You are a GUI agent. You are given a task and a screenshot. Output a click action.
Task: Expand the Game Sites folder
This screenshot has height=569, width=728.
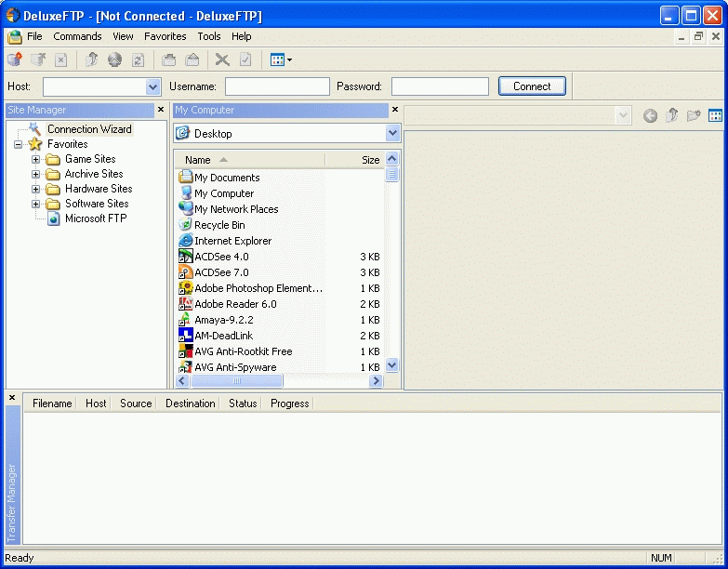pos(36,159)
